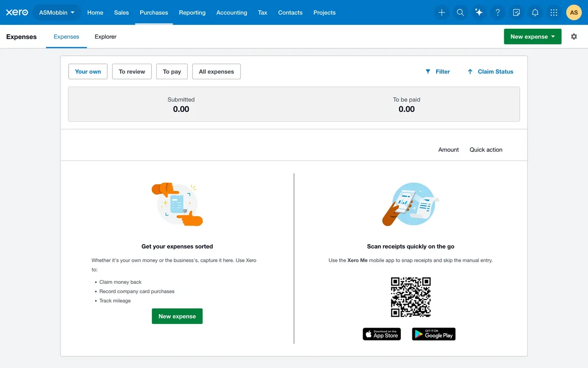The height and width of the screenshot is (368, 588).
Task: Open the Purchases menu
Action: (x=154, y=13)
